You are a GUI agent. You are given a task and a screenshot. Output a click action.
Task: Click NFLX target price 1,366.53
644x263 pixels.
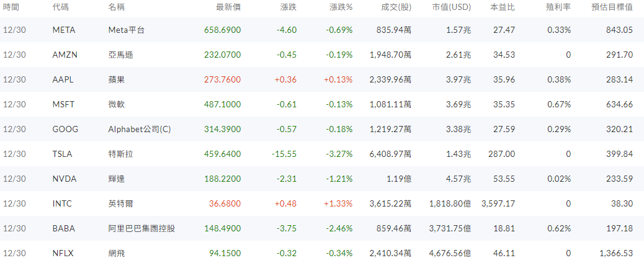pos(616,253)
